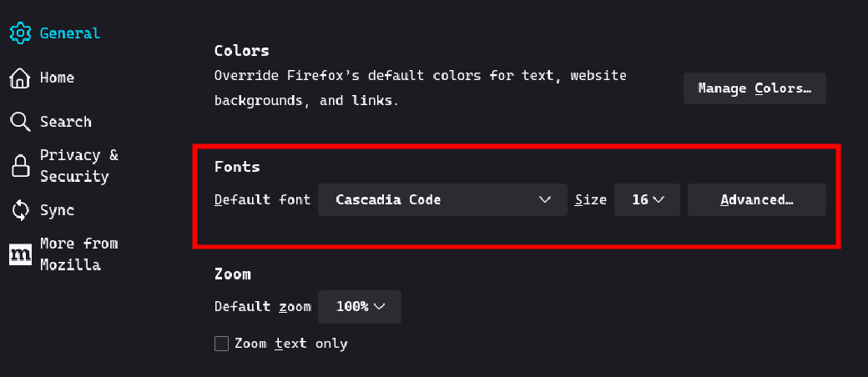The width and height of the screenshot is (868, 377).
Task: Open the Search settings label
Action: tap(66, 122)
